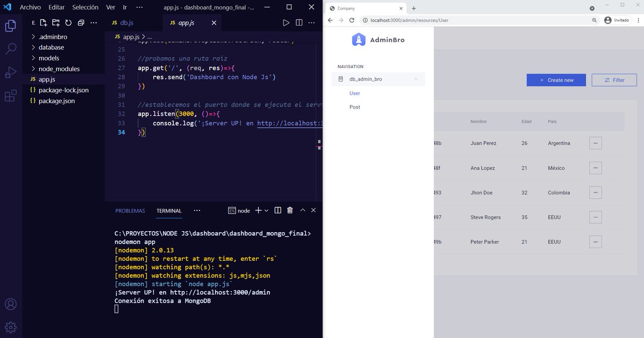This screenshot has height=338, width=644.
Task: Open the Editar menu
Action: pyautogui.click(x=56, y=8)
